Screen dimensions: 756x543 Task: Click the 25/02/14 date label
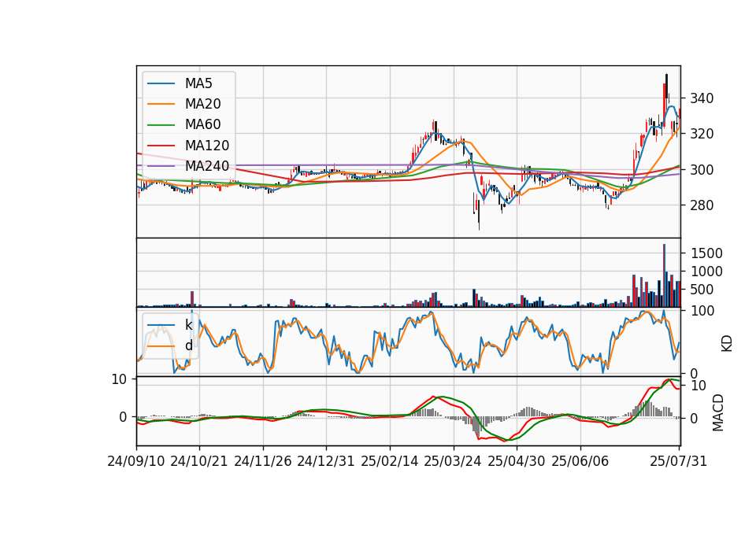tap(390, 461)
